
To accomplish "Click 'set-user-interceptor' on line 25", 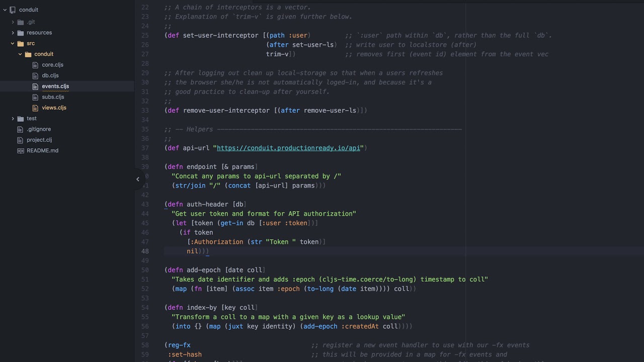I will click(221, 36).
